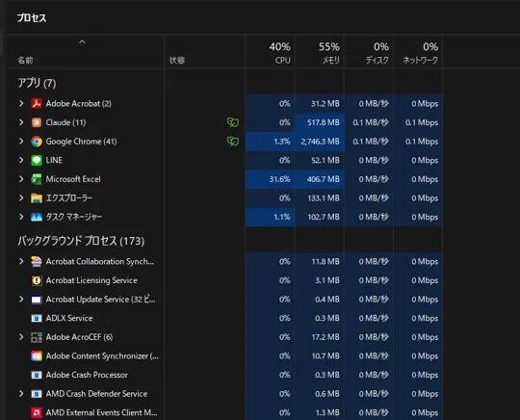The image size is (520, 420).
Task: Expand the エクスプローラー process group
Action: [x=21, y=198]
